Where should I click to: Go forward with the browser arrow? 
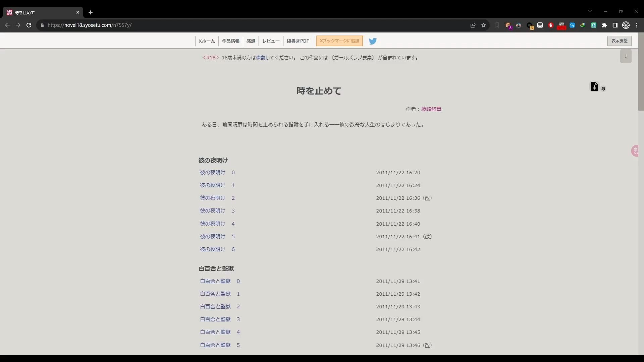(x=18, y=25)
